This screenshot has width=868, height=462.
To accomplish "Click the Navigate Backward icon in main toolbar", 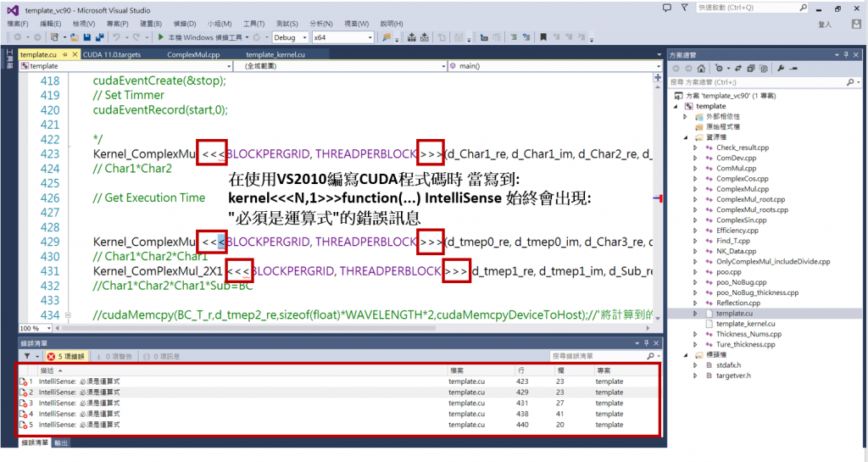I will (x=18, y=37).
